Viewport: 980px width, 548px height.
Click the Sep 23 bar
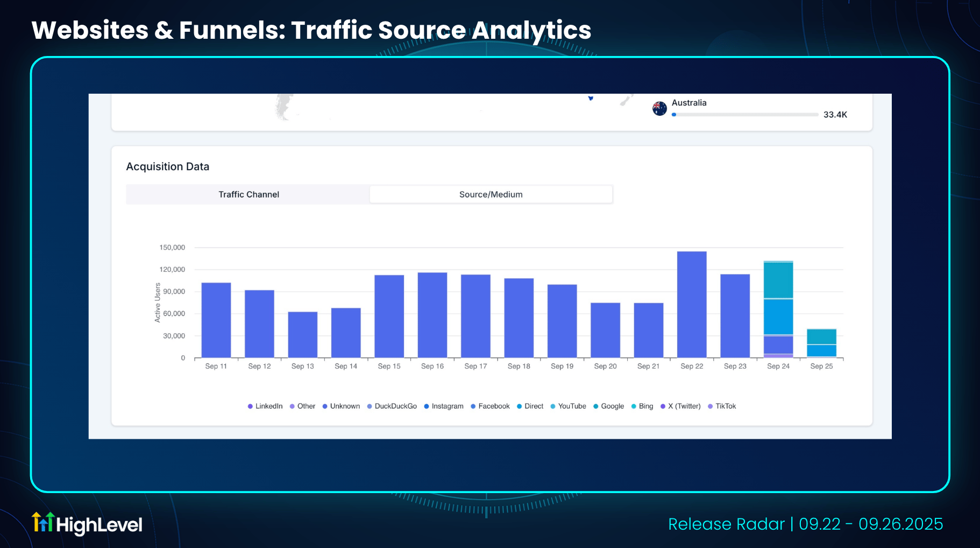pos(735,316)
